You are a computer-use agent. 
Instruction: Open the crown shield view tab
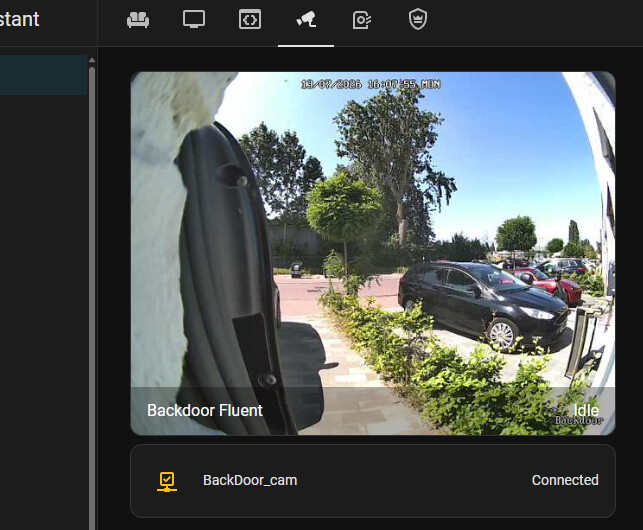point(418,19)
